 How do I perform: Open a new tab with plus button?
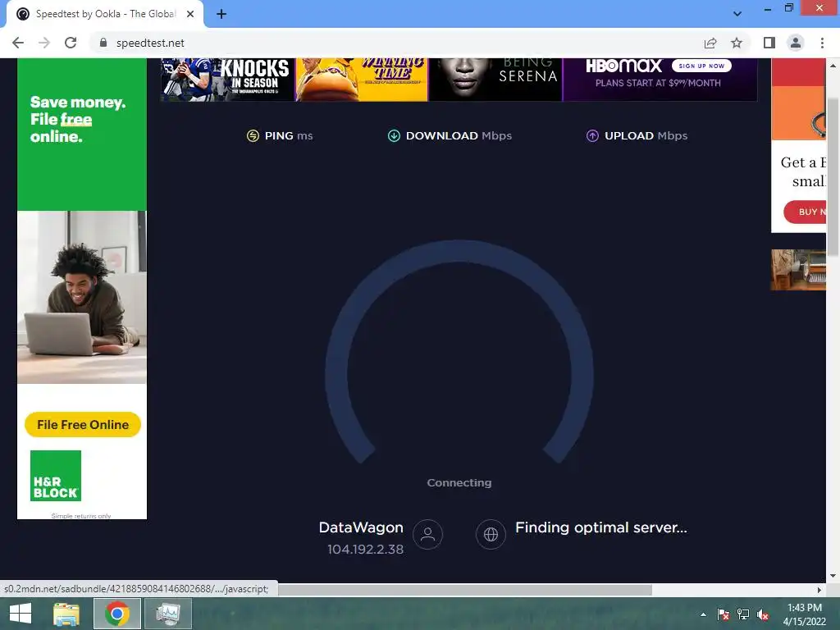point(221,14)
